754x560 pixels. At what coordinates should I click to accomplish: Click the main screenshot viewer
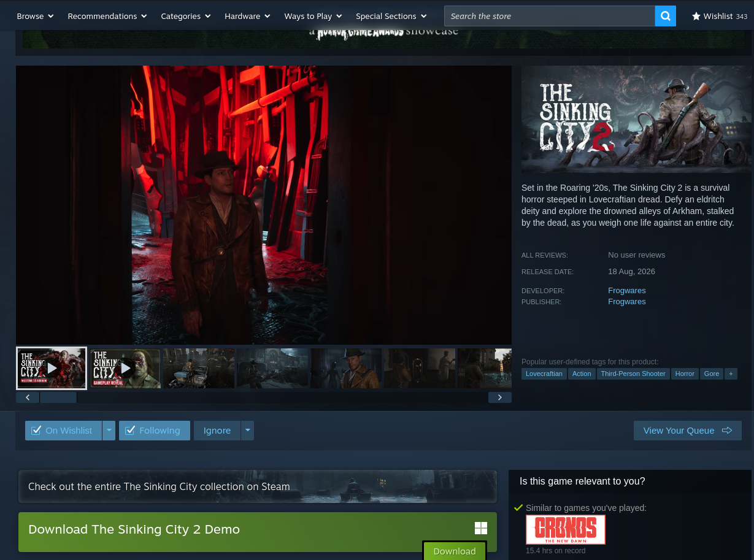pos(264,205)
